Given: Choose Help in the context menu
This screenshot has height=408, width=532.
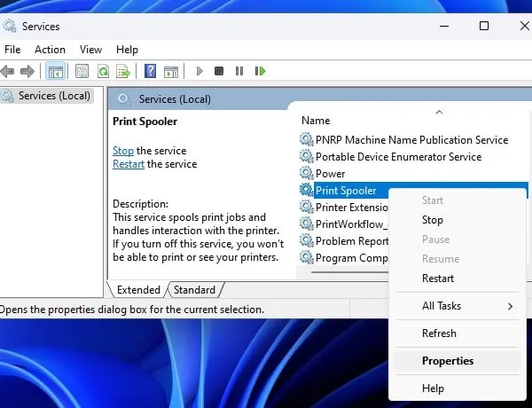Looking at the screenshot, I should [457, 388].
